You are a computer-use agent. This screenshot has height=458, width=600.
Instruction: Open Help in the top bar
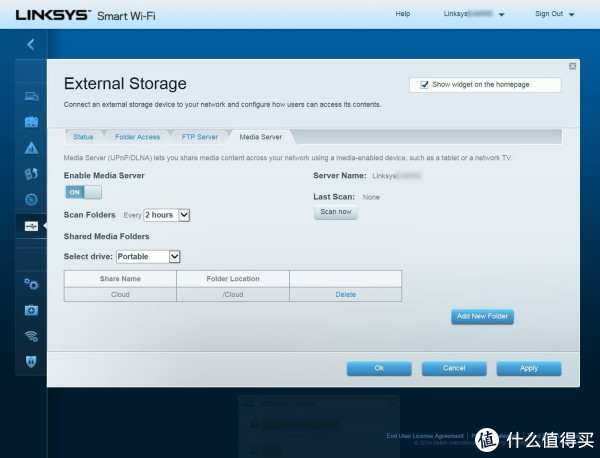[x=403, y=14]
